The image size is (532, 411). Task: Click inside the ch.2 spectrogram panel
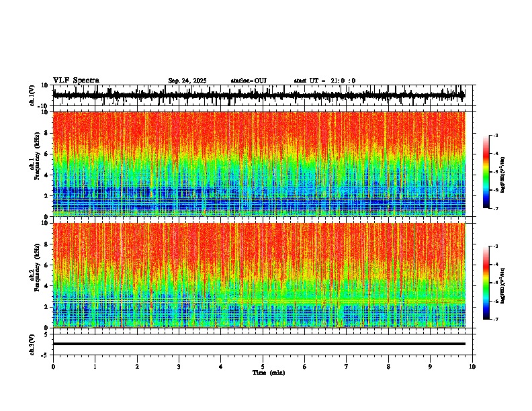click(x=259, y=275)
